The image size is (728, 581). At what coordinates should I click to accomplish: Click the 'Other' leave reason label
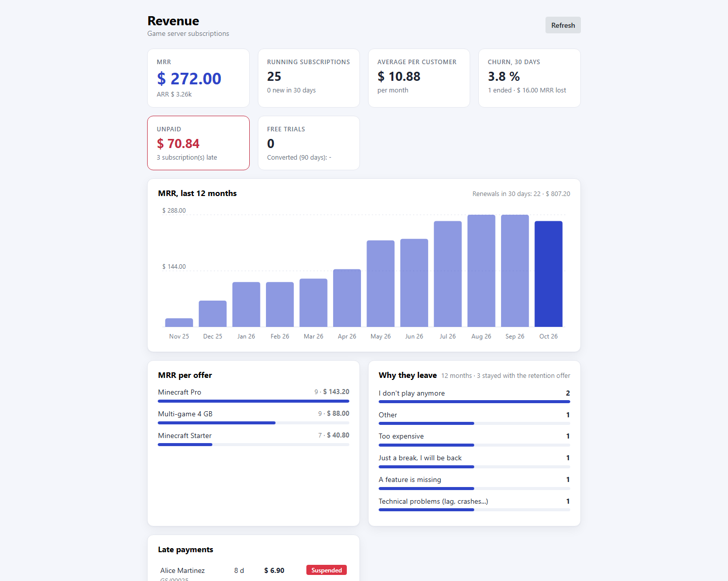(x=388, y=415)
